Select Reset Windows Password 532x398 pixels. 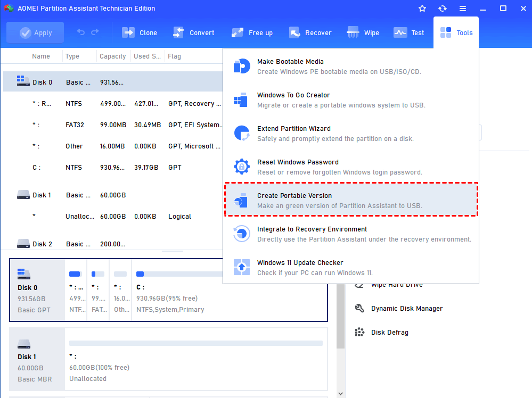point(351,167)
